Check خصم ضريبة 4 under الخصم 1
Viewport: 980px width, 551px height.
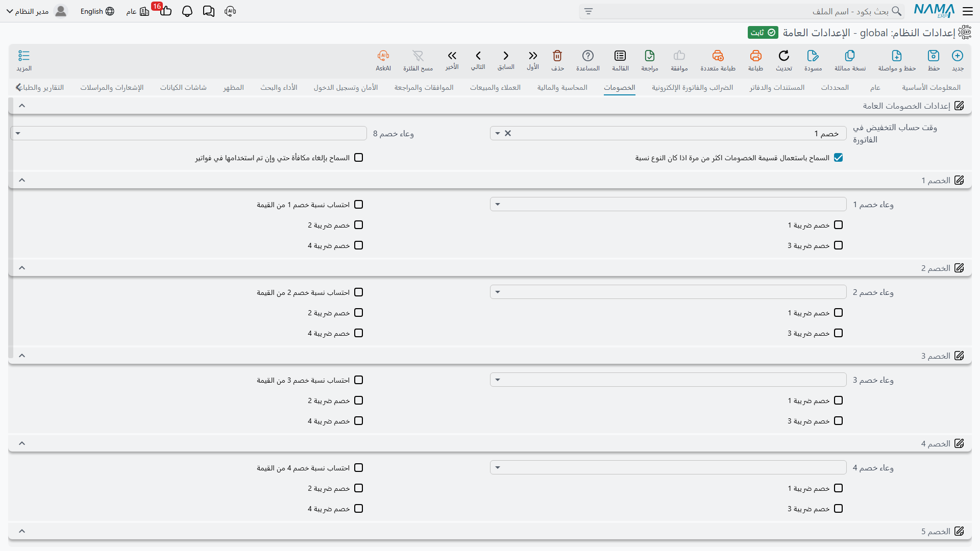click(x=359, y=245)
